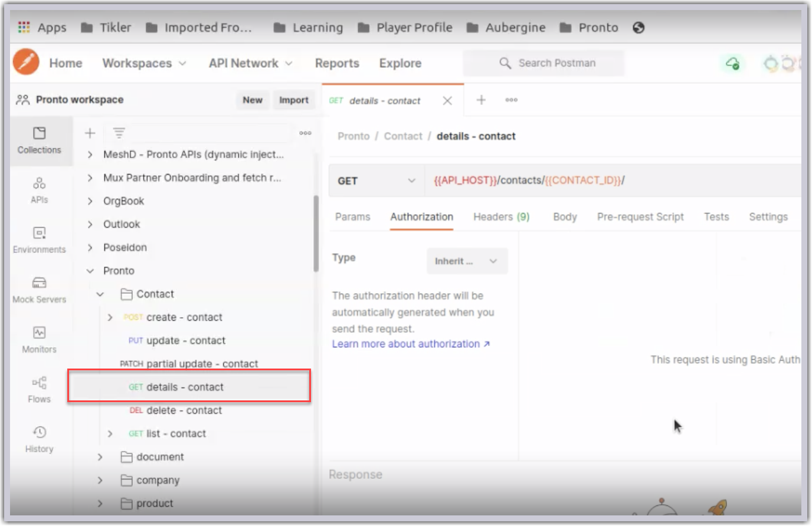The width and height of the screenshot is (812, 526).
Task: Select the PATCH partial update - contact request
Action: pyautogui.click(x=189, y=364)
